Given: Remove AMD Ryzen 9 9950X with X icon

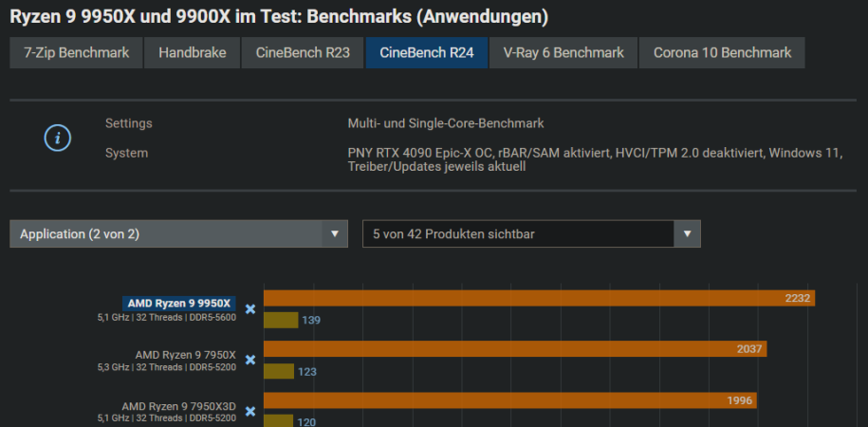Looking at the screenshot, I should (x=250, y=309).
